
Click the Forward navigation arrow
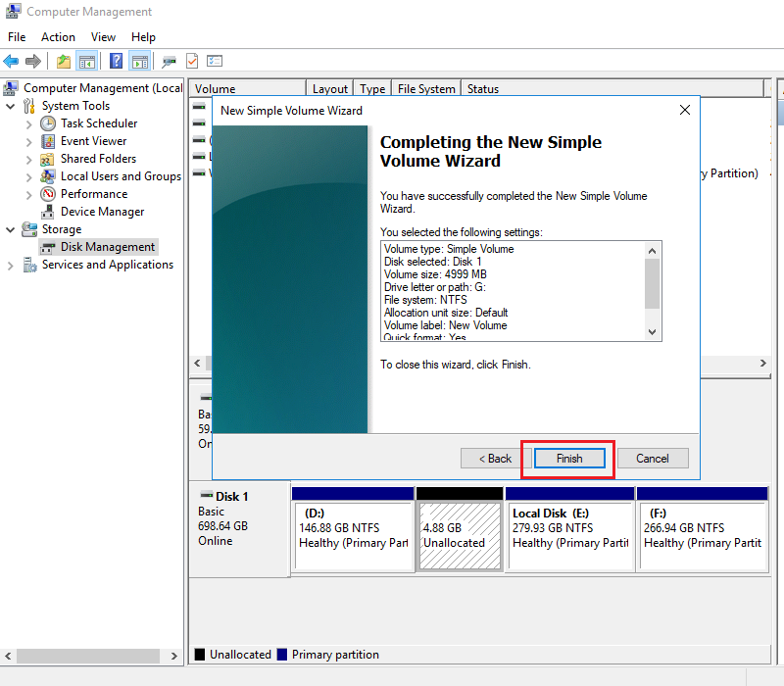(31, 61)
